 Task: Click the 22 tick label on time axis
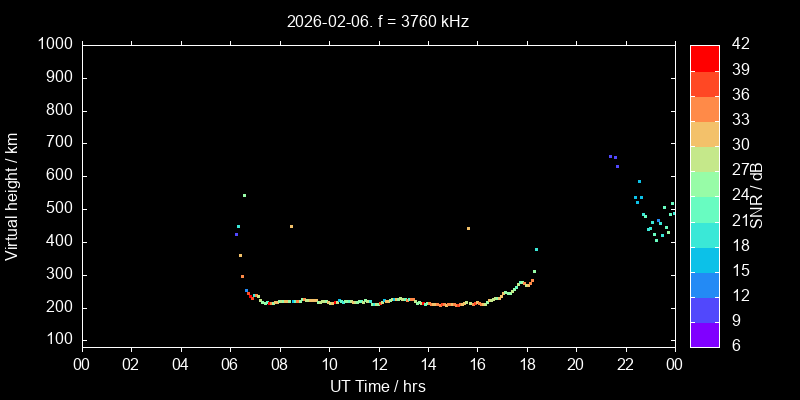[625, 365]
